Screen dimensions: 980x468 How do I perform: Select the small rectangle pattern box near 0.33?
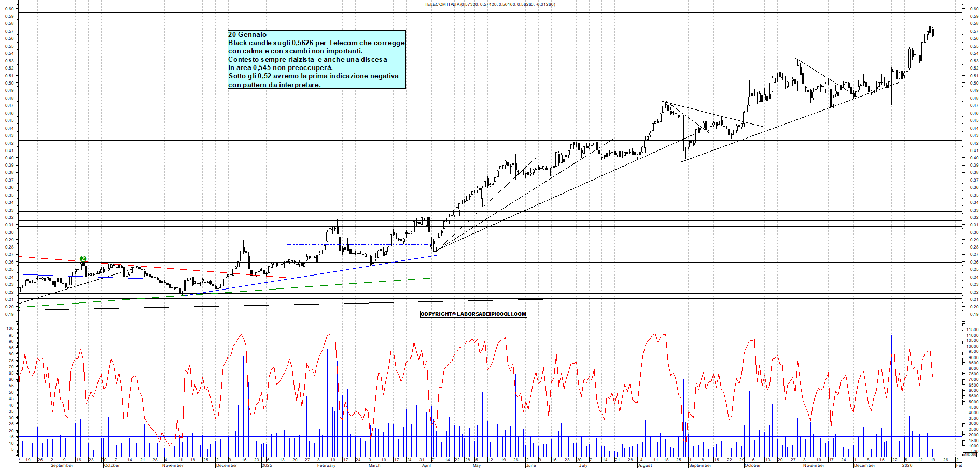472,213
